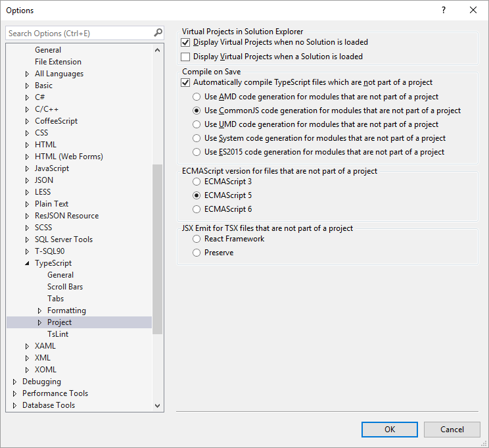Click the search magnifier icon
Viewport: 489px width, 448px height.
click(158, 33)
